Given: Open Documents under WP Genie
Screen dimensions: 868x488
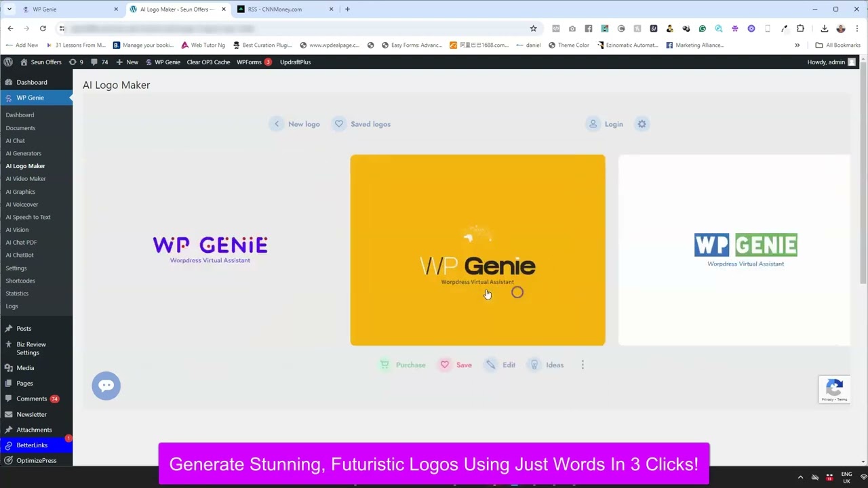Looking at the screenshot, I should click(x=20, y=127).
